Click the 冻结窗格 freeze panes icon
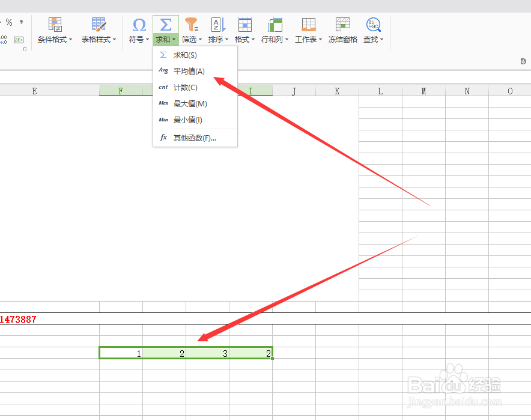This screenshot has width=531, height=420. click(x=343, y=25)
